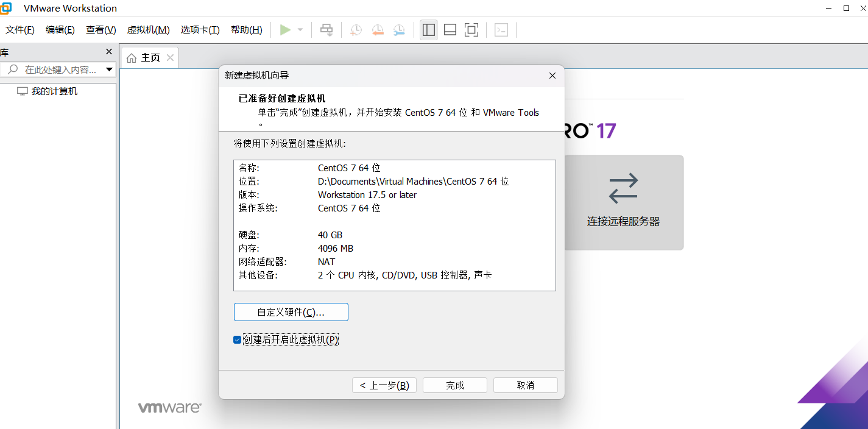Click 取消 to cancel the wizard
Viewport: 868px width, 429px height.
point(526,385)
